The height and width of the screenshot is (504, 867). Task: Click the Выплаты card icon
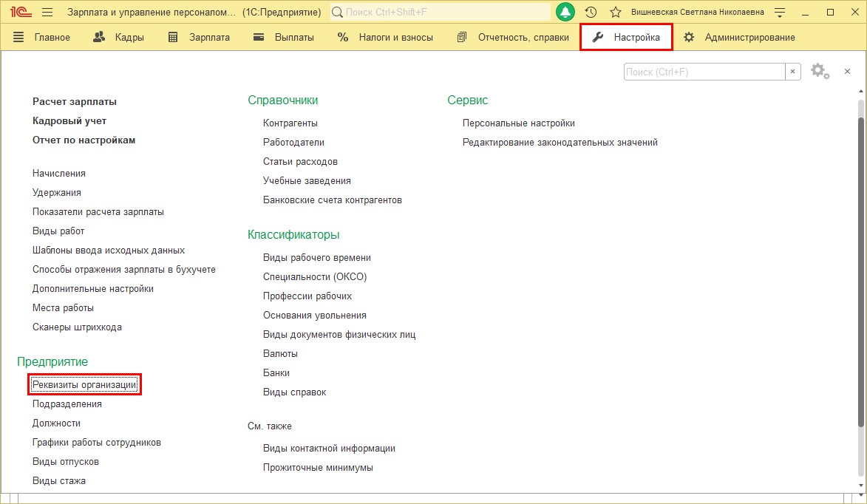[259, 37]
